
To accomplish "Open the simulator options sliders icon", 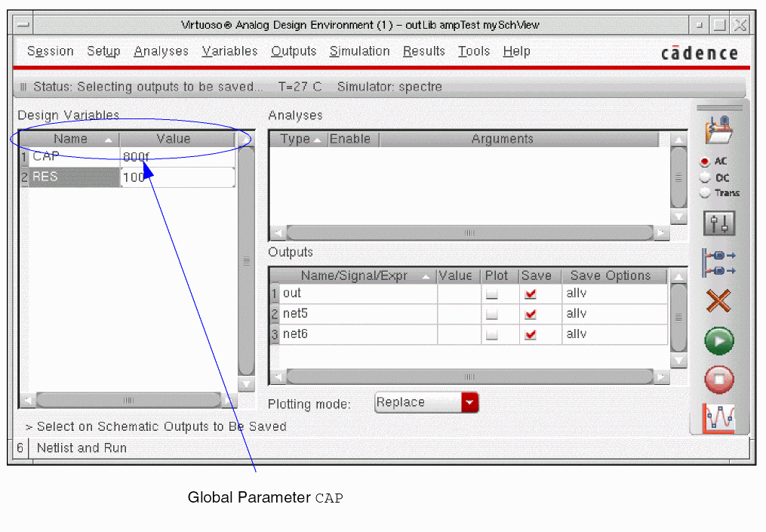I will pyautogui.click(x=718, y=223).
